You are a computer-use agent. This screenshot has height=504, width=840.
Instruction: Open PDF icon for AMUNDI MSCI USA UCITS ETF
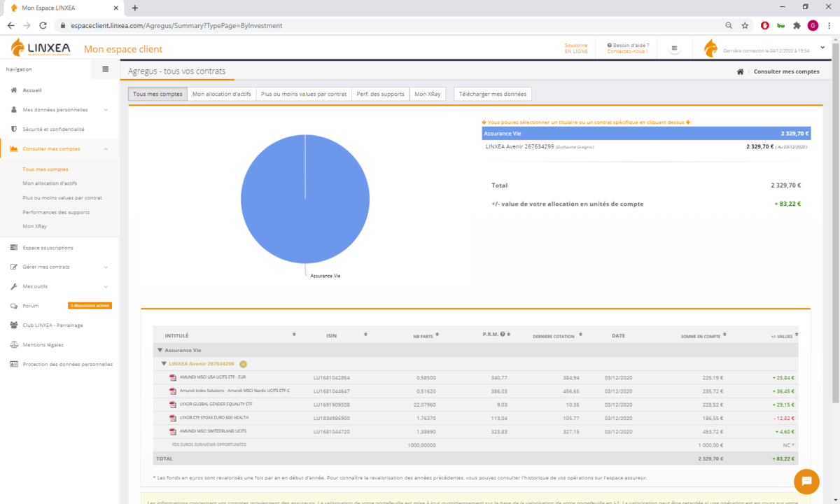pyautogui.click(x=172, y=378)
